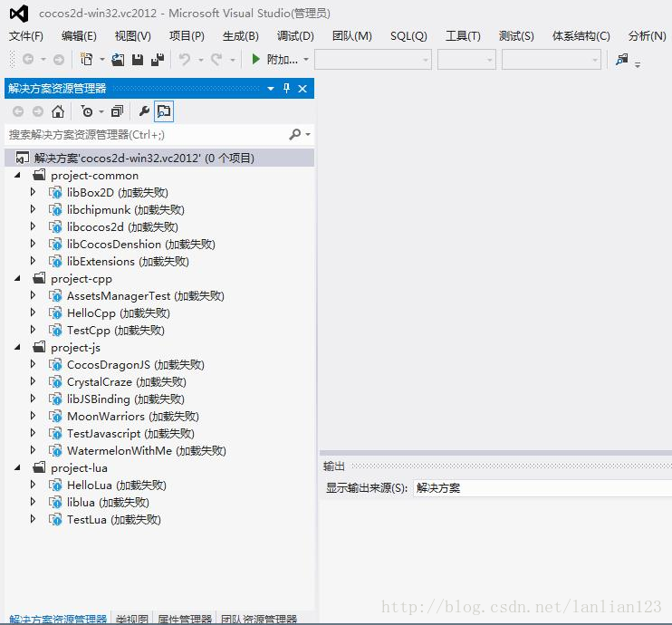Open the 调试(D) menu
The height and width of the screenshot is (625, 672).
(295, 36)
